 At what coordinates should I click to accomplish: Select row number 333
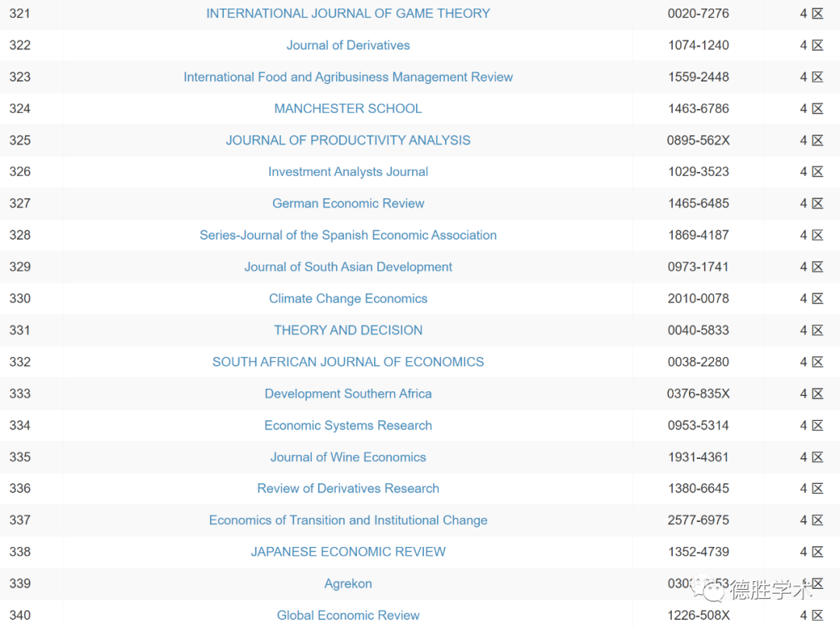(19, 394)
